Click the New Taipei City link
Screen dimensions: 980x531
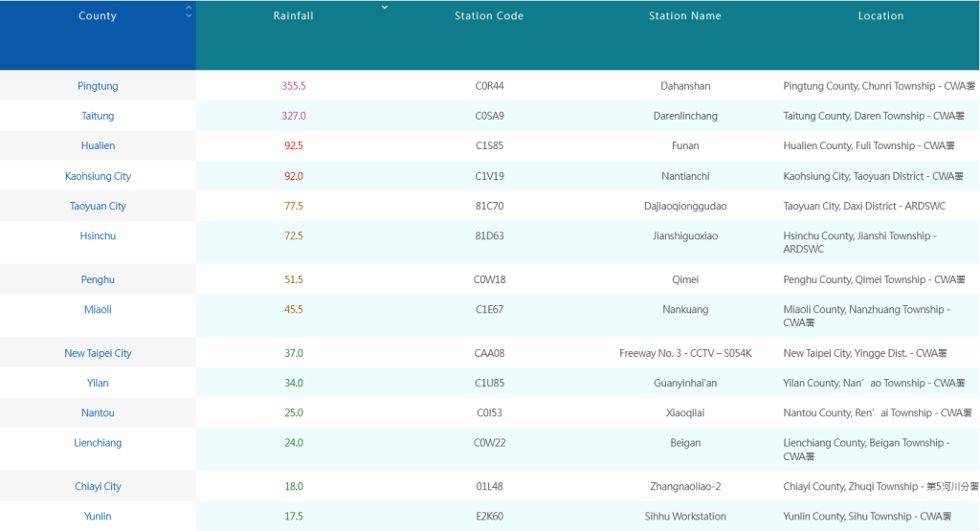98,354
